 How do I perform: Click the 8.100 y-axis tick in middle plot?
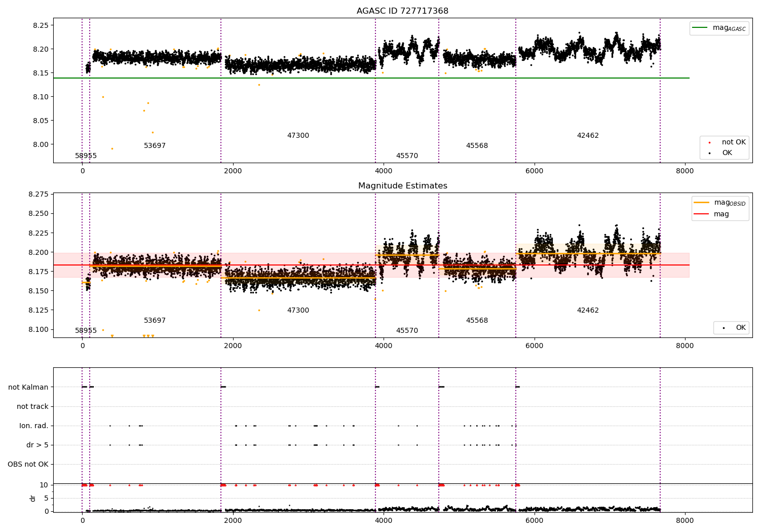[x=38, y=329]
